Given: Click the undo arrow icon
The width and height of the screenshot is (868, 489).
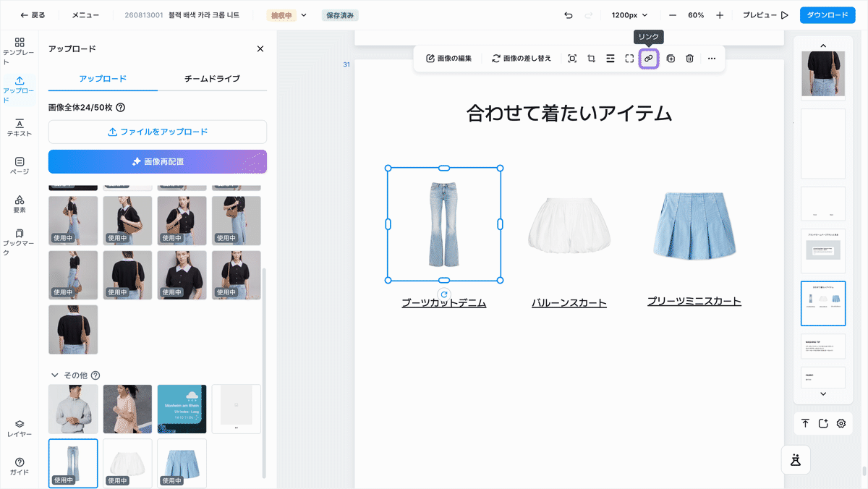Looking at the screenshot, I should [569, 15].
